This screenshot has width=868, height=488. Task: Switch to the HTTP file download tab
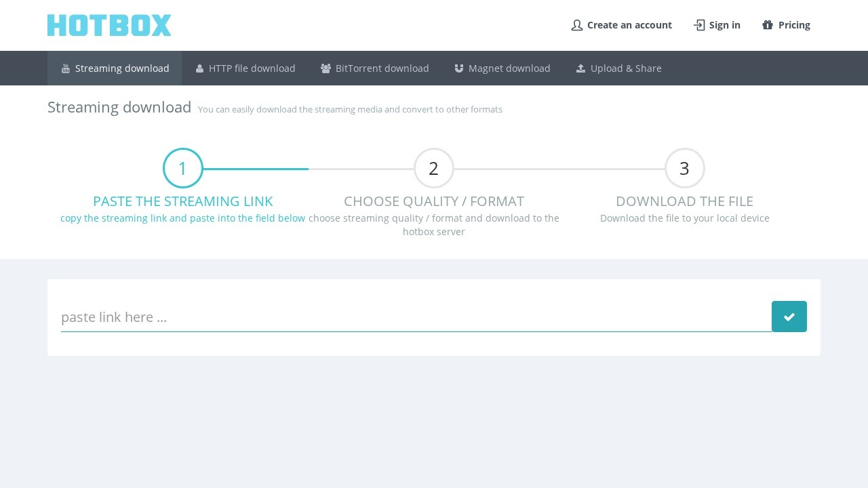252,68
